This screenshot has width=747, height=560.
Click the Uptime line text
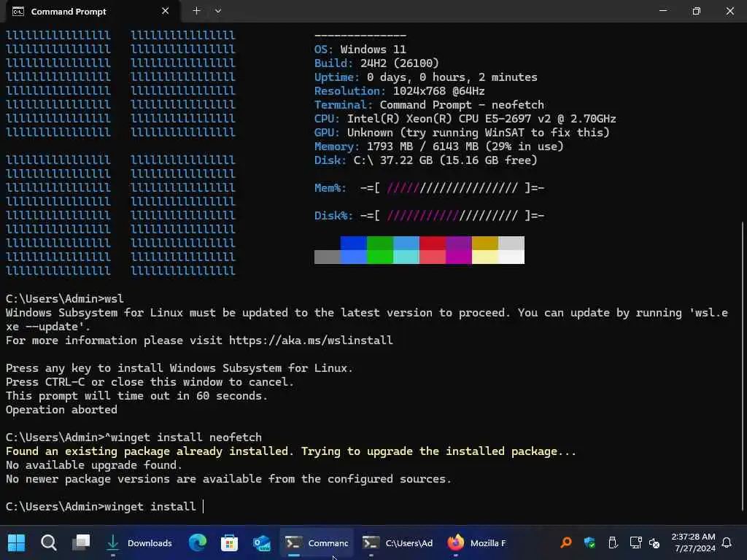(x=425, y=77)
